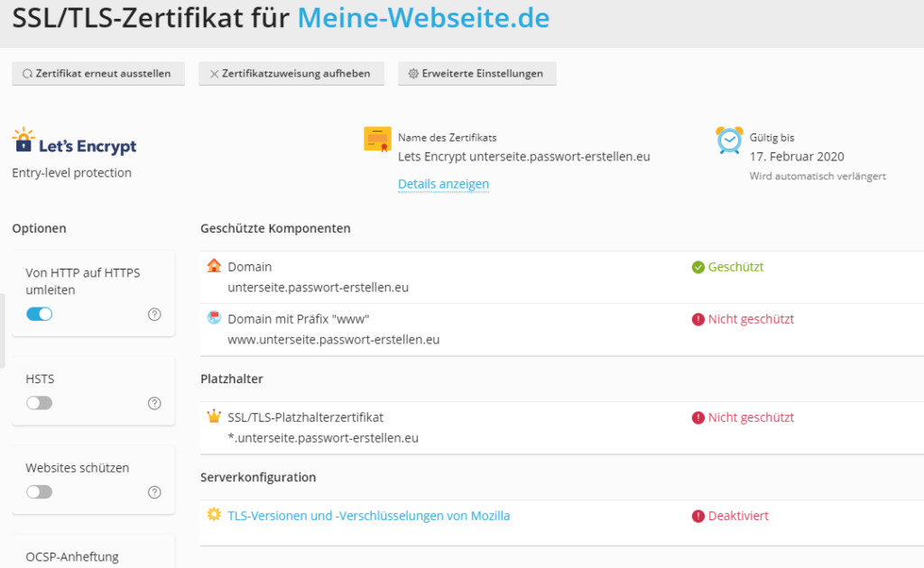Screen dimensions: 924x568
Task: Click the red warning icon in the Platzhalterzertifikat row
Action: click(698, 418)
